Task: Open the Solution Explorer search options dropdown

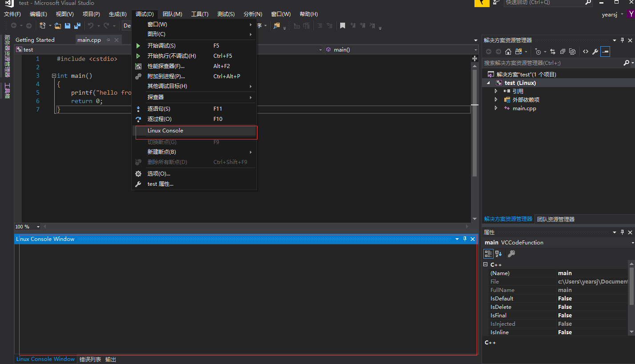Action: pos(632,63)
